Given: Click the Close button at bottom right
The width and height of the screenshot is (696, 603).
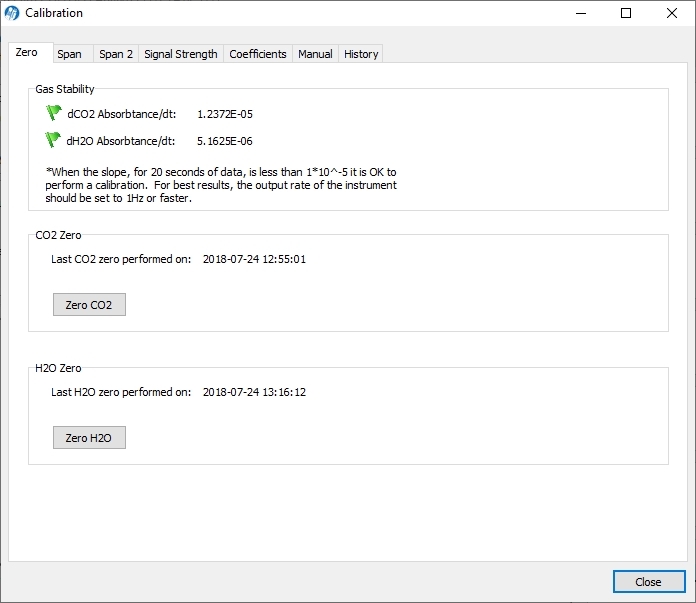Looking at the screenshot, I should pyautogui.click(x=649, y=581).
